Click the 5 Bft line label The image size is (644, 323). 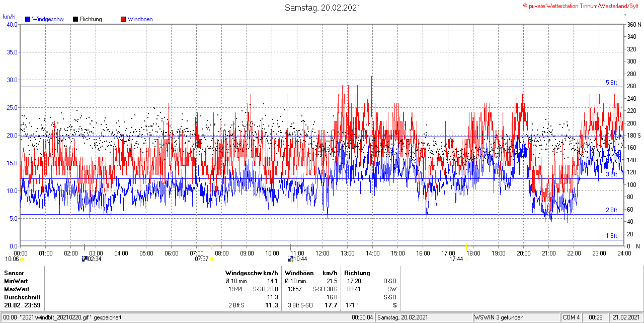click(x=611, y=83)
